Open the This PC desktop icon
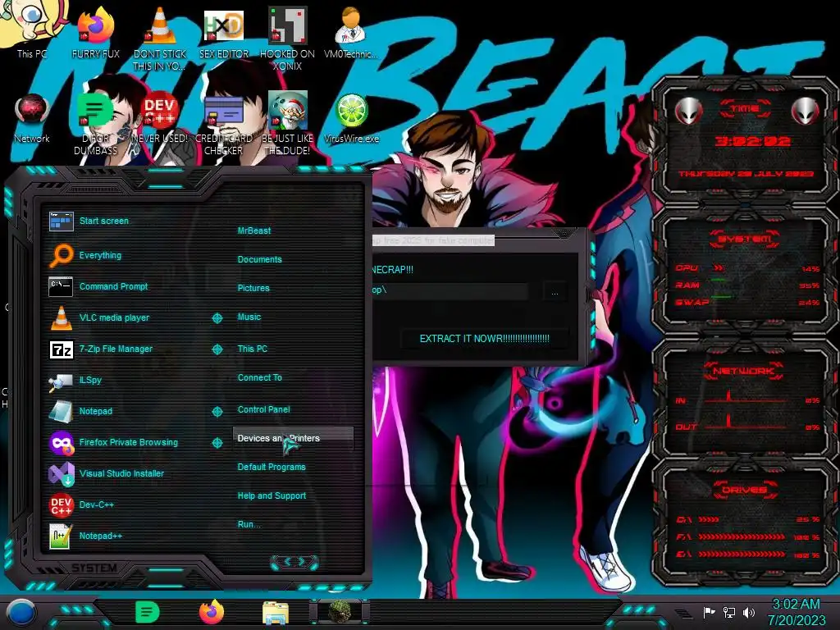This screenshot has height=630, width=840. [x=31, y=30]
